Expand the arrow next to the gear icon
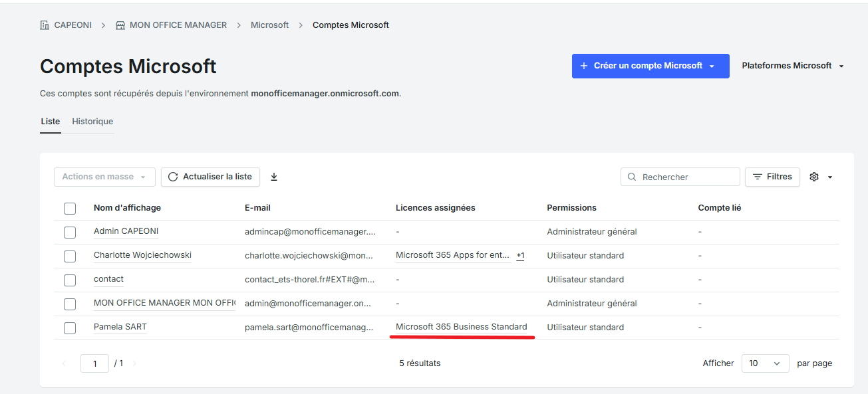The width and height of the screenshot is (868, 394). (x=829, y=177)
